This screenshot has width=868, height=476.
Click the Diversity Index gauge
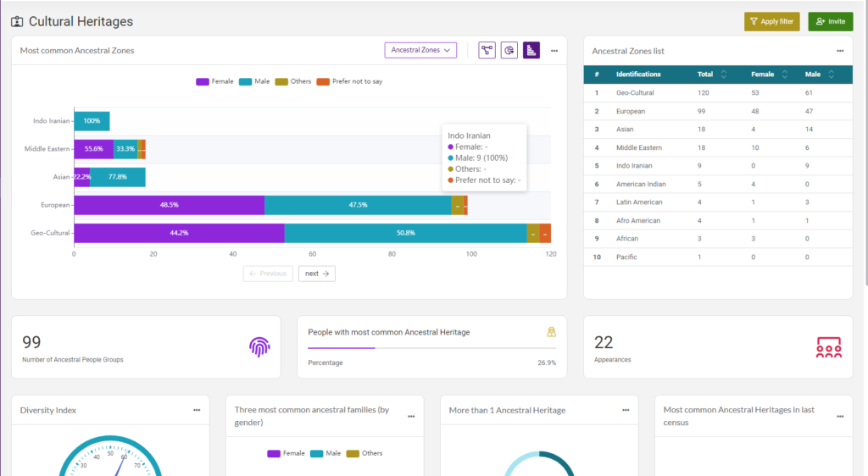click(111, 457)
